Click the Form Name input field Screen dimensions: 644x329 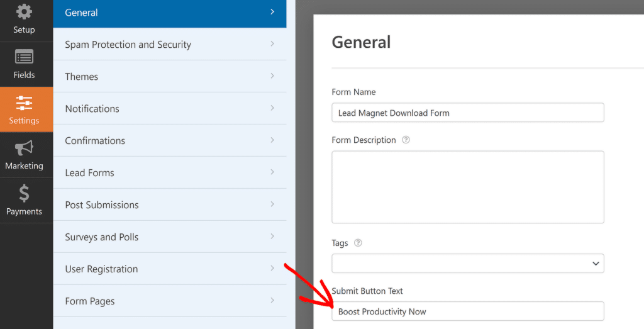467,113
